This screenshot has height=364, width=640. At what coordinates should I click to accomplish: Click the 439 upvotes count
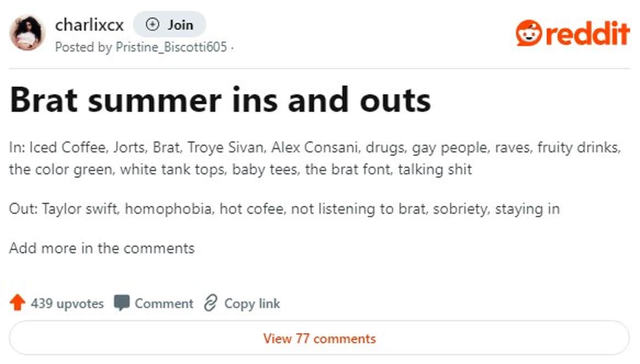coord(66,303)
